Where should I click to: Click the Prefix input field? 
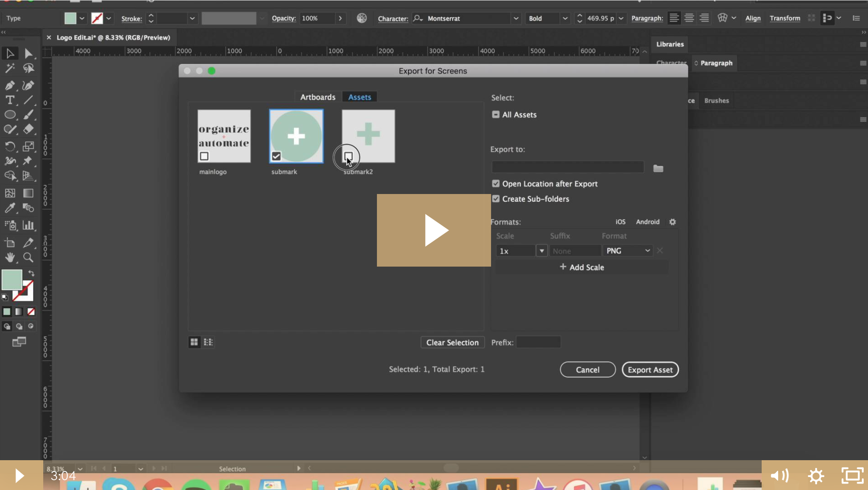(538, 342)
